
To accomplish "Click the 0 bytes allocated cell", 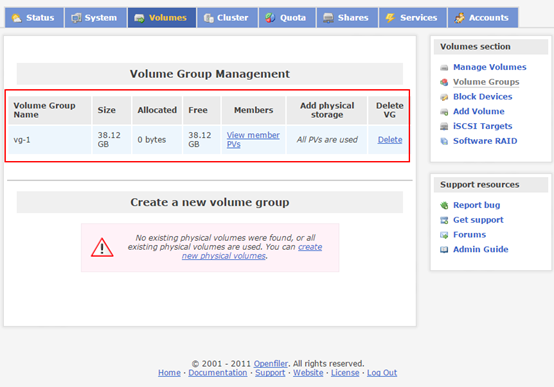I will [x=157, y=140].
